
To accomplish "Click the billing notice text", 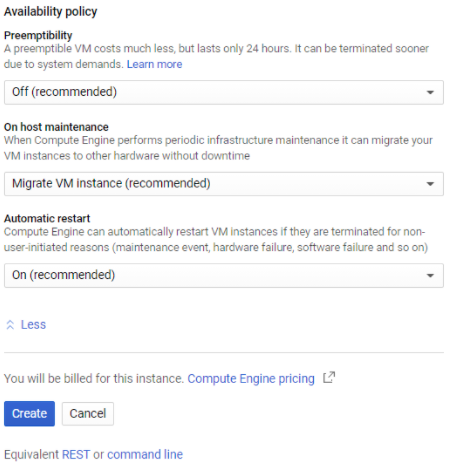I will (94, 379).
